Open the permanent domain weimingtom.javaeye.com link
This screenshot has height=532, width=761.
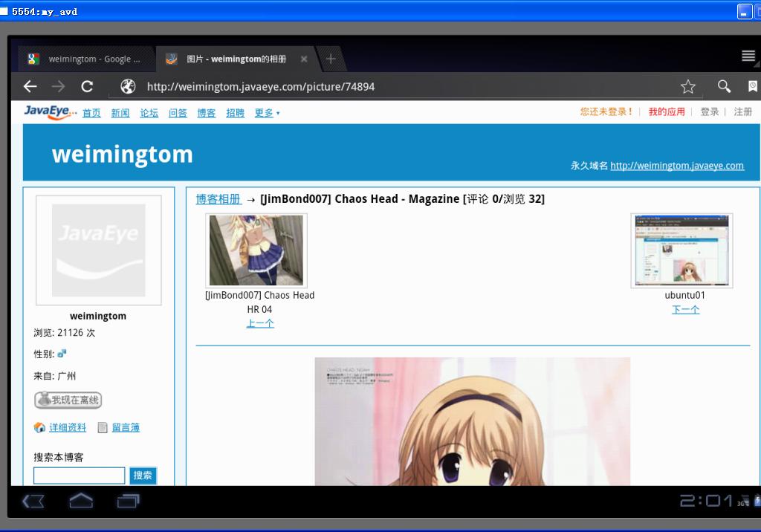677,166
